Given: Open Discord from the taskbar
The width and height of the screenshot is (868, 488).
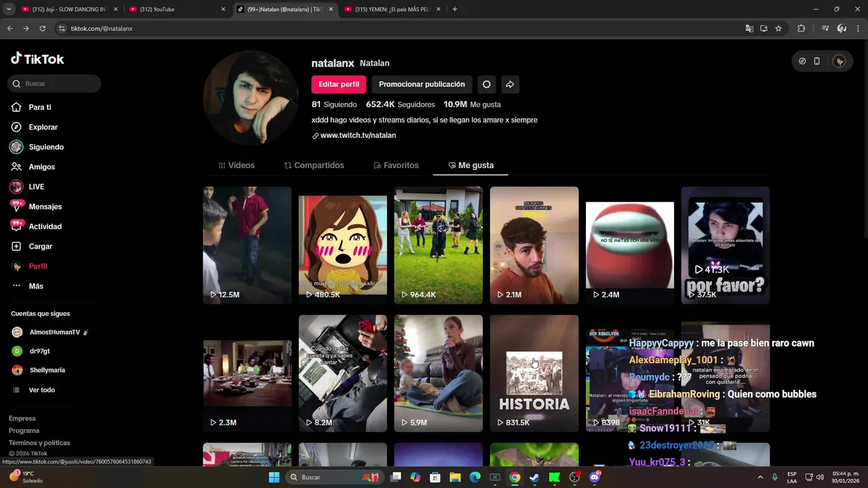Looking at the screenshot, I should tap(595, 477).
